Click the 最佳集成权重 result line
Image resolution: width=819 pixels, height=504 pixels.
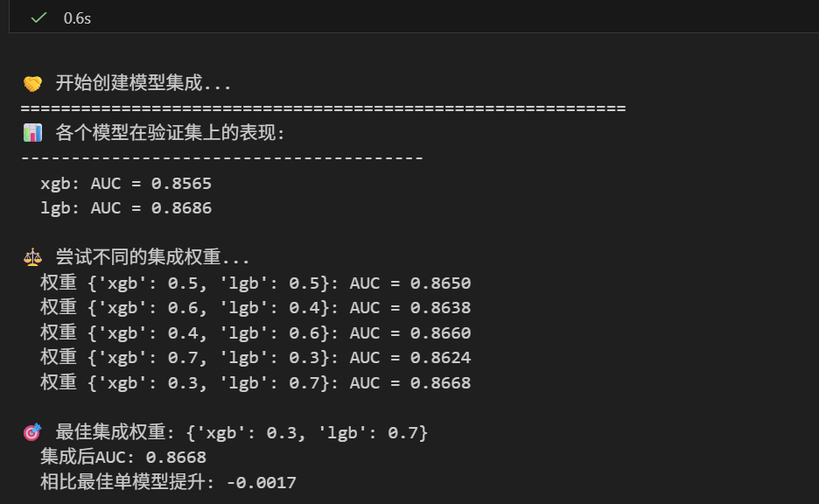(x=241, y=432)
